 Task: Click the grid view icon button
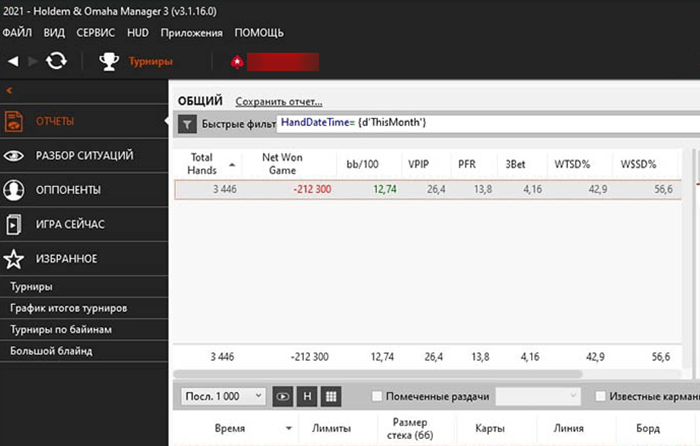(x=333, y=396)
